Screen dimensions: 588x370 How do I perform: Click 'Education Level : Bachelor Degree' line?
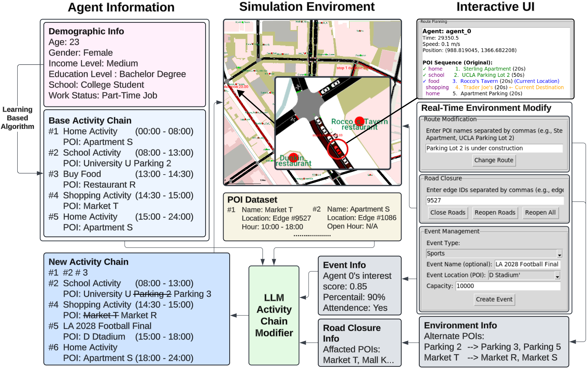pyautogui.click(x=117, y=74)
